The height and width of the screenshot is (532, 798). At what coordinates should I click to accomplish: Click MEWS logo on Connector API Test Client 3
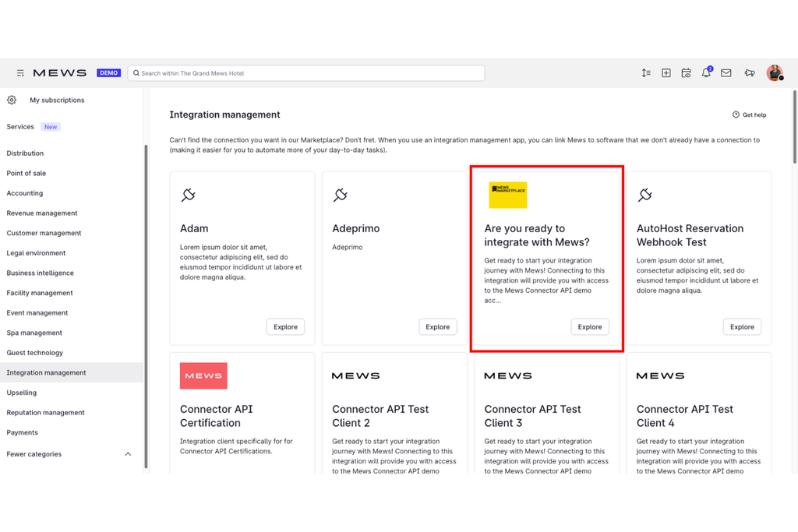click(x=508, y=376)
